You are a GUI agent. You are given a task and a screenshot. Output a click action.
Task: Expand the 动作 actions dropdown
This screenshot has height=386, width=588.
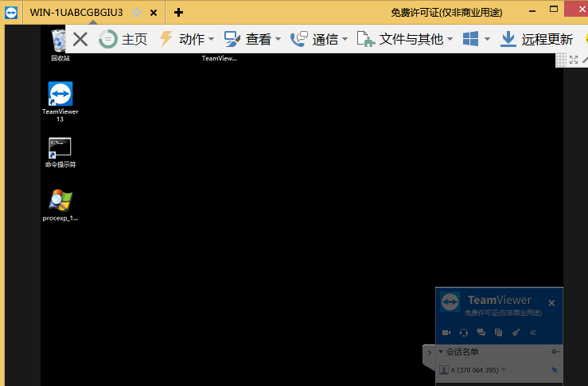[187, 39]
